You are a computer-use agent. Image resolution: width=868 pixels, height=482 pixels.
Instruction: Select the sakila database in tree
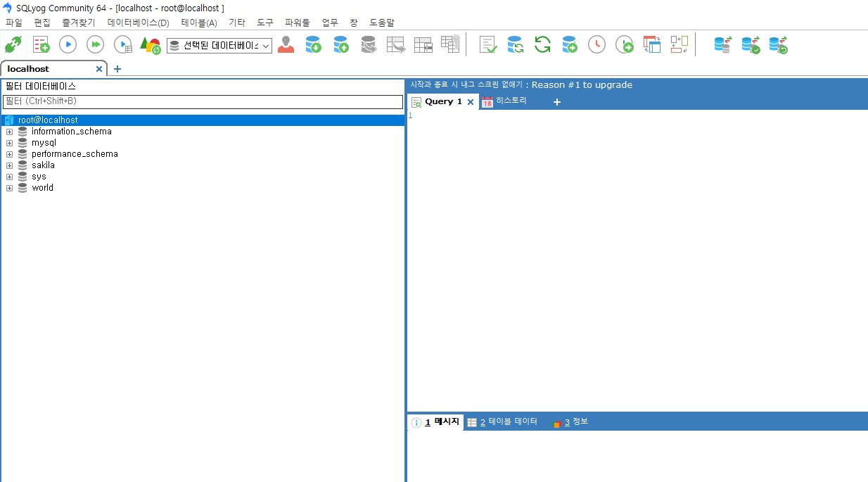click(x=43, y=165)
